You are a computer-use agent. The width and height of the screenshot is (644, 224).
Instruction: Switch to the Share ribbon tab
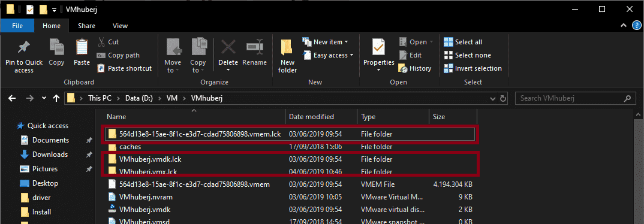pyautogui.click(x=87, y=25)
